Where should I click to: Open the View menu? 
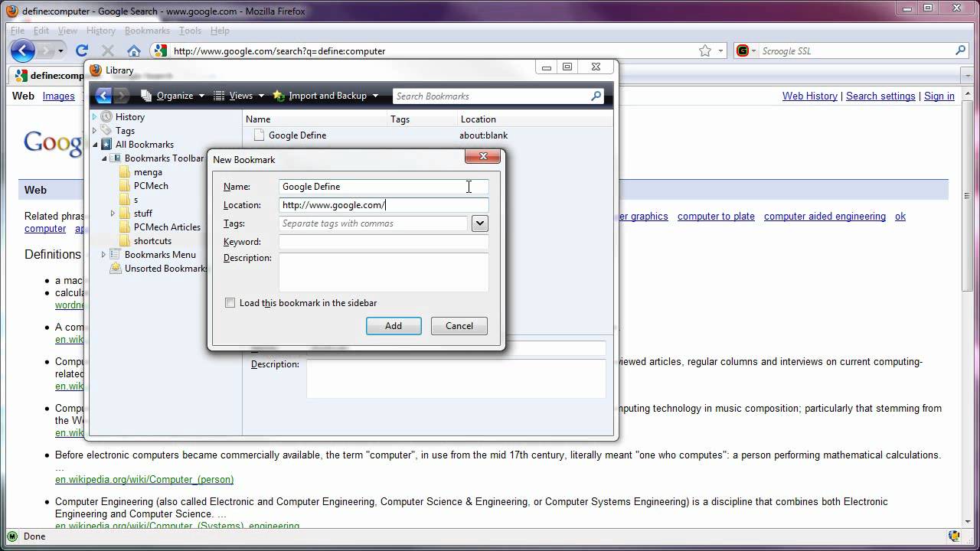67,31
